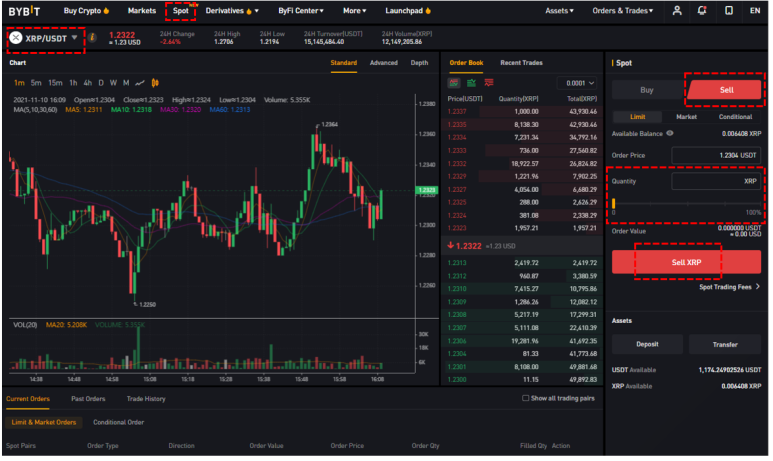Switch the chart to line view

coord(141,83)
